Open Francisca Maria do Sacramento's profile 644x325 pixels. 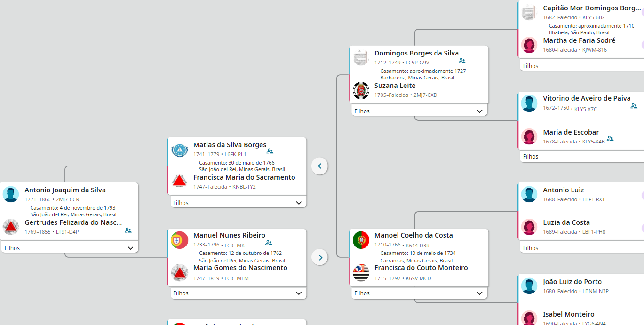point(244,178)
